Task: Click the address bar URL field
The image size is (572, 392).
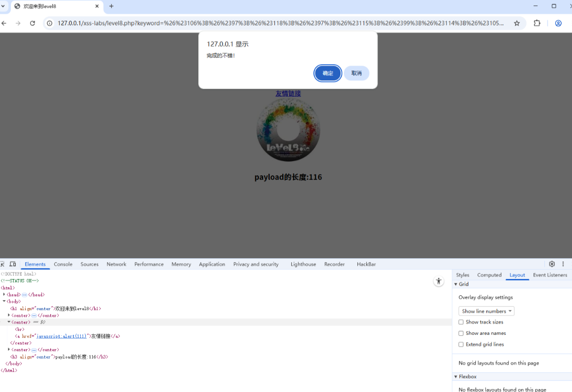Action: click(x=280, y=23)
